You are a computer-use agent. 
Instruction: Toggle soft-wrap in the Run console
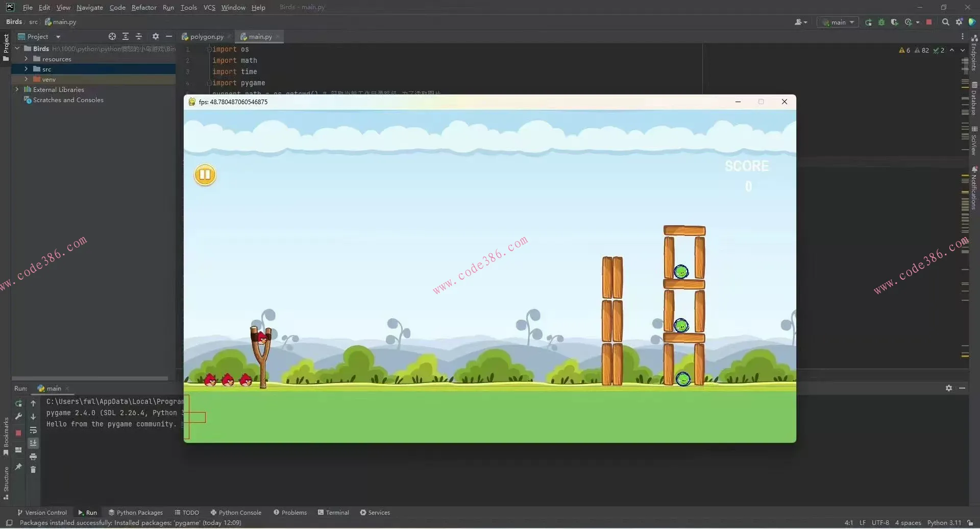click(x=33, y=430)
